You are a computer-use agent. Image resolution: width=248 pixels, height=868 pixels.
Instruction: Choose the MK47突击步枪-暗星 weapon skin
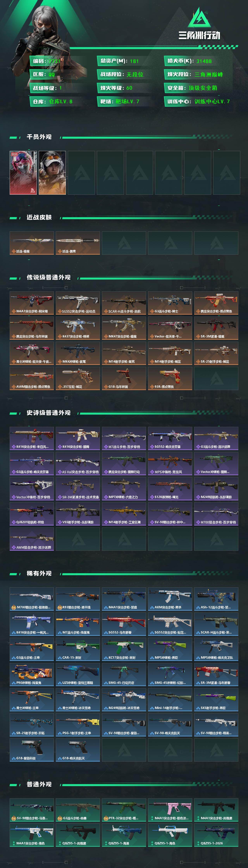tap(124, 328)
